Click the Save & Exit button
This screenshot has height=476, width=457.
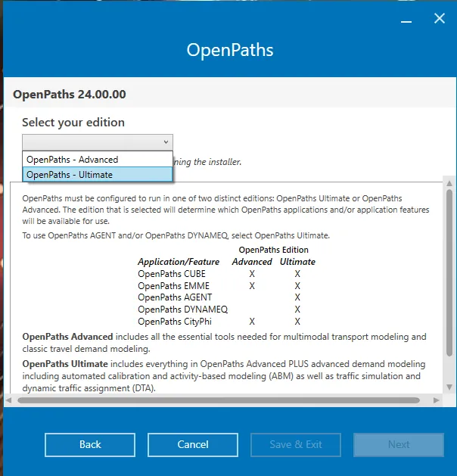pyautogui.click(x=296, y=445)
